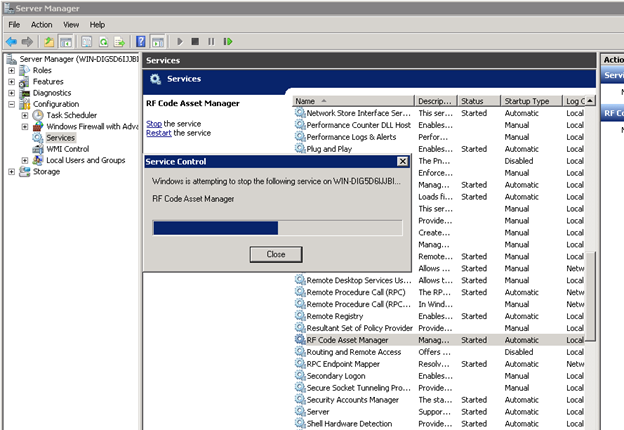Open Properties toolbar icon
The height and width of the screenshot is (430, 624).
tap(86, 41)
